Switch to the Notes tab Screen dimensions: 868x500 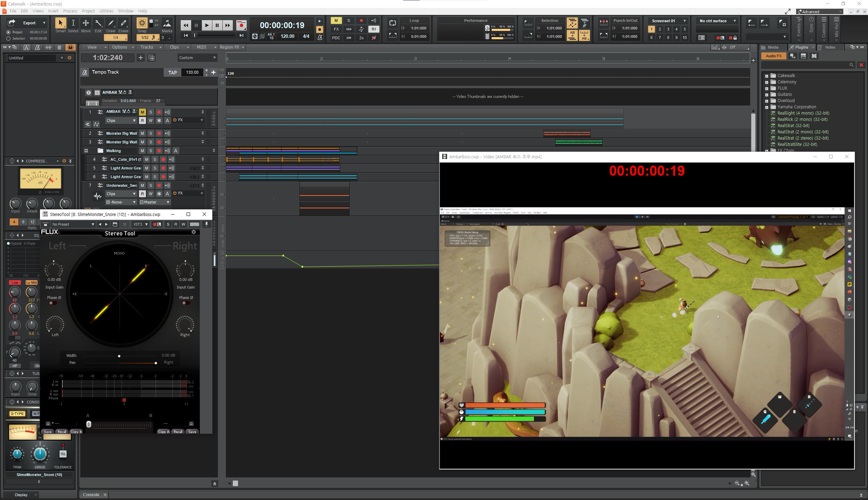[829, 47]
